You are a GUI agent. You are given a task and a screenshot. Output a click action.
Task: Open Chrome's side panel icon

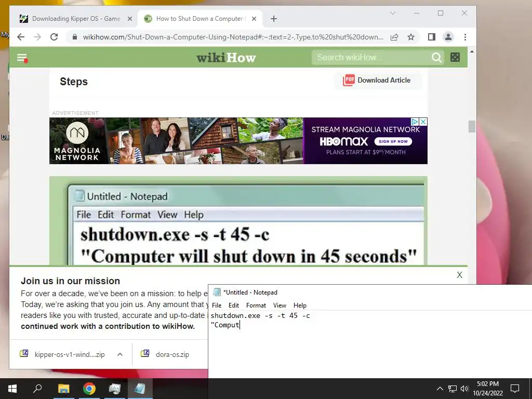coord(432,37)
